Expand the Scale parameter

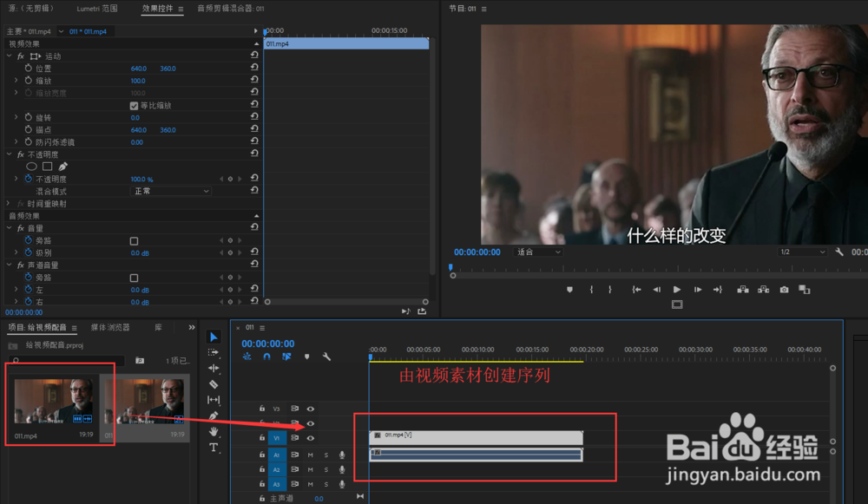[16, 80]
